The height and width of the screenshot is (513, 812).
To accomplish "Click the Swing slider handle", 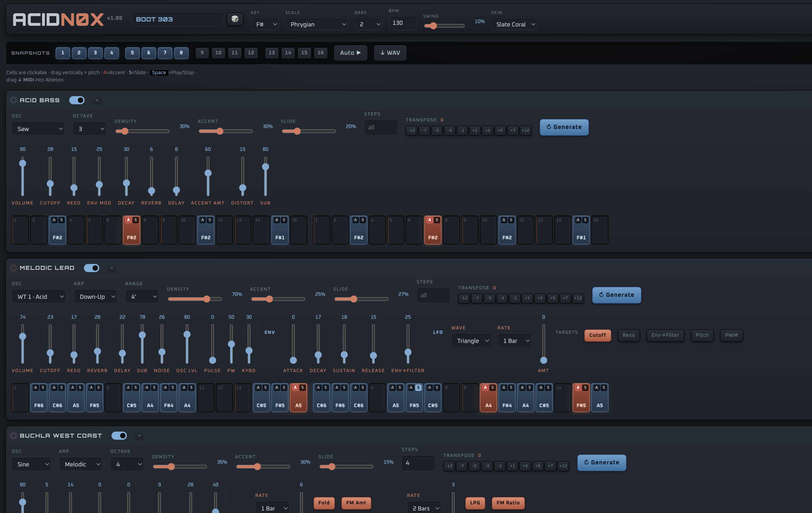I will coord(433,26).
